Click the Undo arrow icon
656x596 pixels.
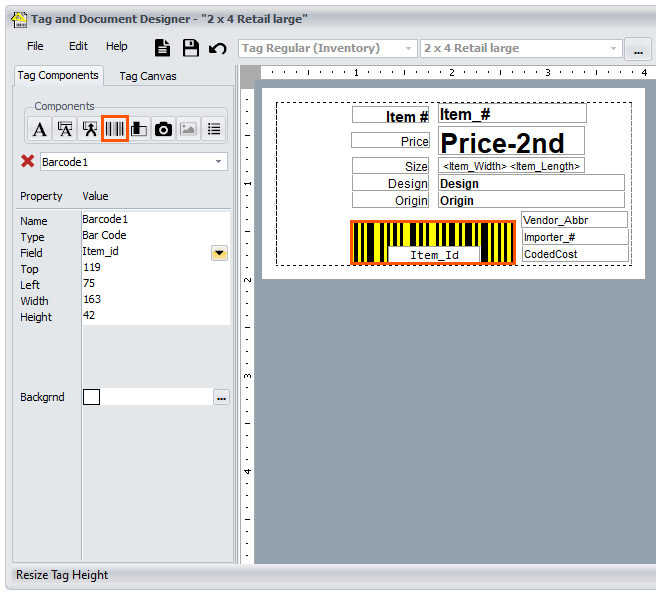coord(218,49)
